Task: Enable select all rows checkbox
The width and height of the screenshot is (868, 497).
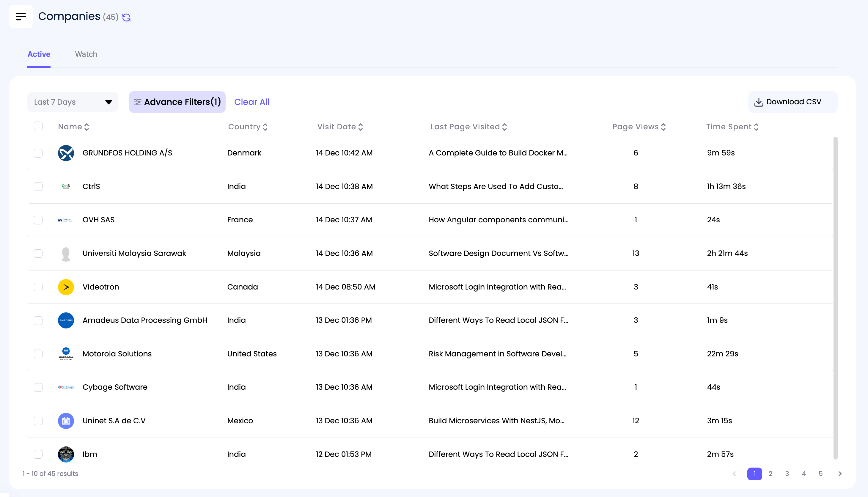Action: (x=38, y=126)
